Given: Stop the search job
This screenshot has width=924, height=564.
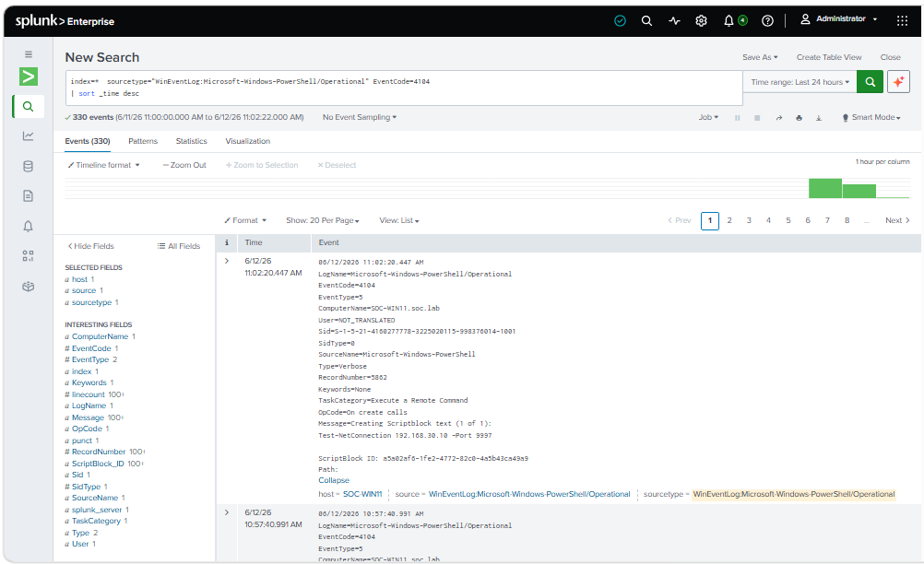Looking at the screenshot, I should pyautogui.click(x=757, y=118).
